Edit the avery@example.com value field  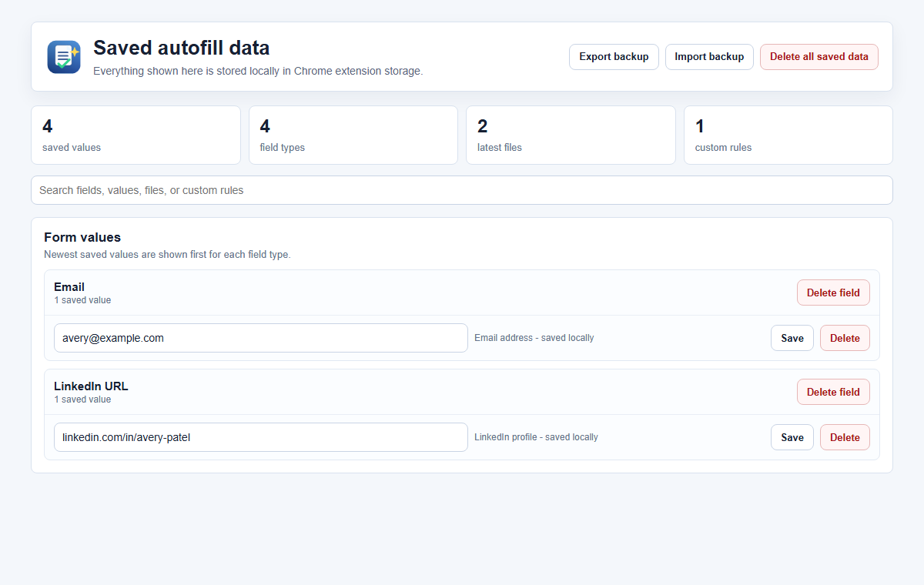[261, 338]
